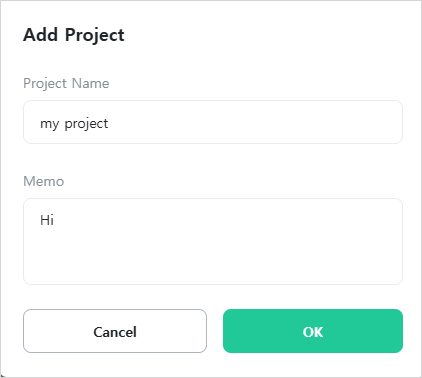Click the empty bottom area of the Memo box
422x378 pixels.
(x=213, y=263)
